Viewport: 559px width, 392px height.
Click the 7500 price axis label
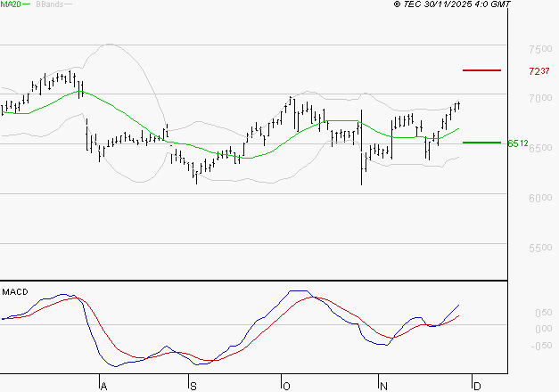tap(540, 49)
